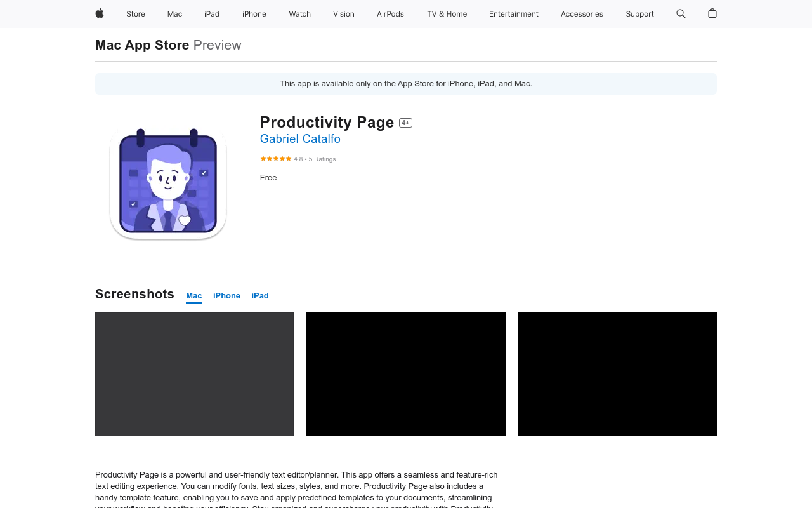Switch to iPad screenshots tab

[260, 296]
